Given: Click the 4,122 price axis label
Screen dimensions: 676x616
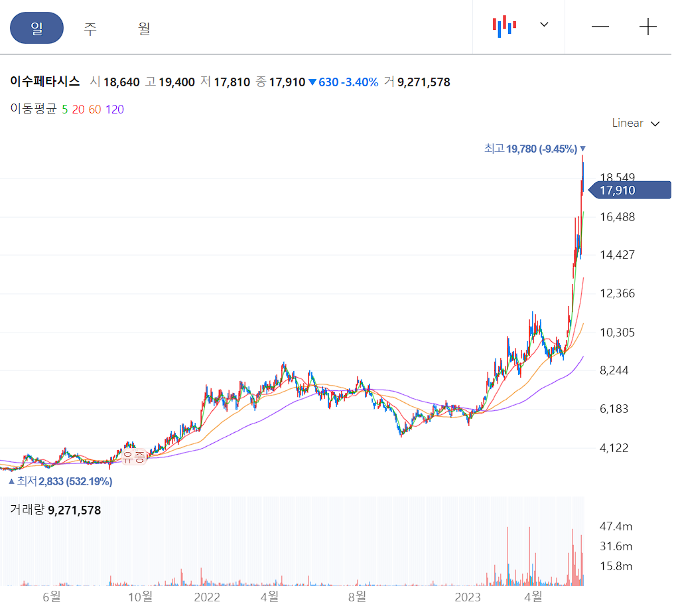Looking at the screenshot, I should tap(614, 448).
